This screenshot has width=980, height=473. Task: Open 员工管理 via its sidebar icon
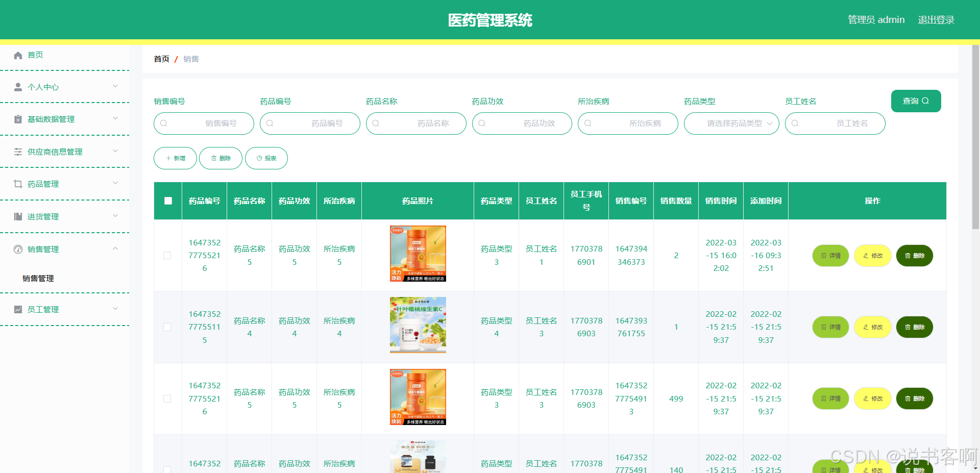pos(17,309)
